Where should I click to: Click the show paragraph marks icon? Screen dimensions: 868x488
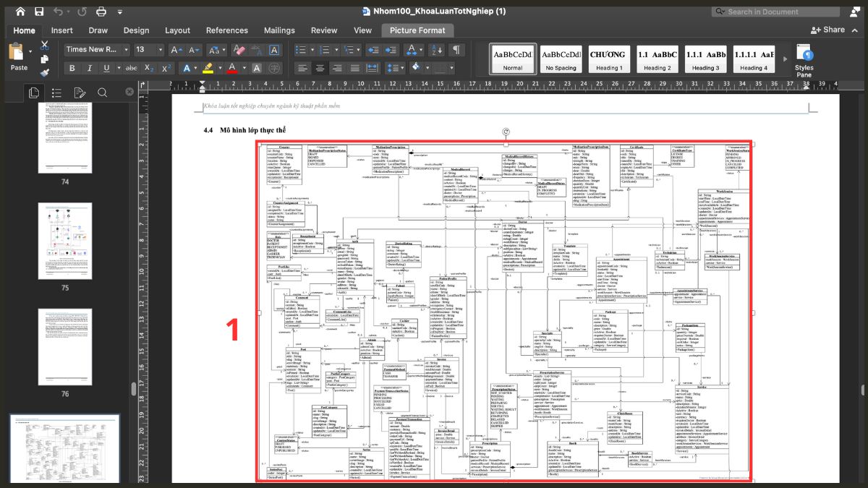456,50
